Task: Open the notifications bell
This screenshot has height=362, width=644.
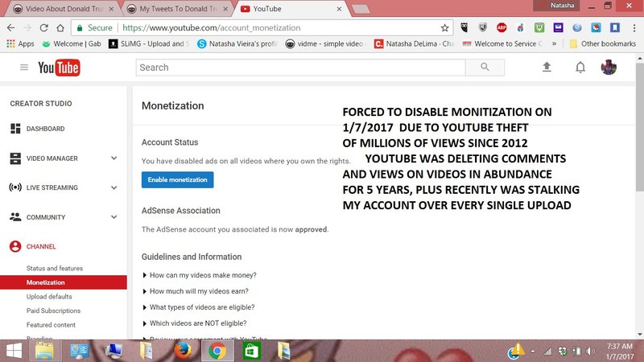Action: (x=580, y=67)
